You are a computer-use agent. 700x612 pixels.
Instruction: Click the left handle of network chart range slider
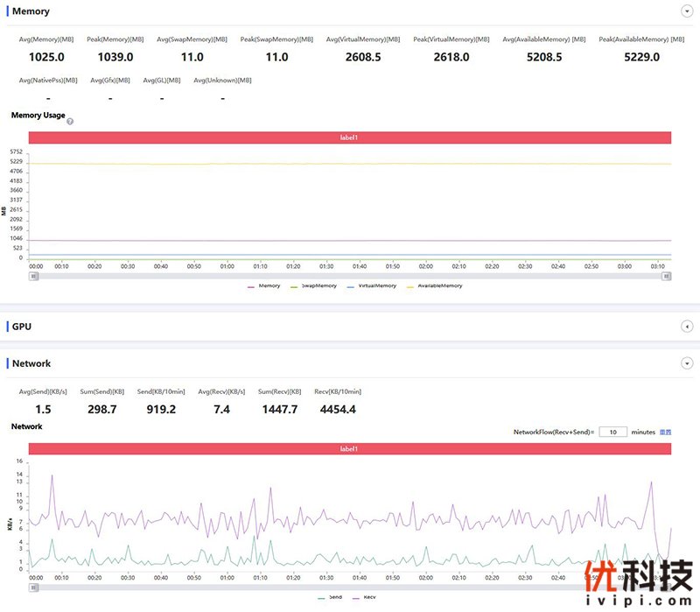[34, 587]
